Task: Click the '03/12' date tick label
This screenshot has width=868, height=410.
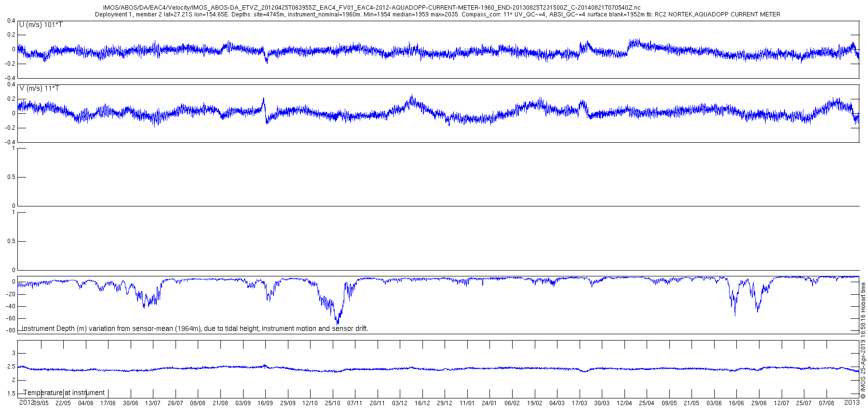Action: pyautogui.click(x=400, y=403)
